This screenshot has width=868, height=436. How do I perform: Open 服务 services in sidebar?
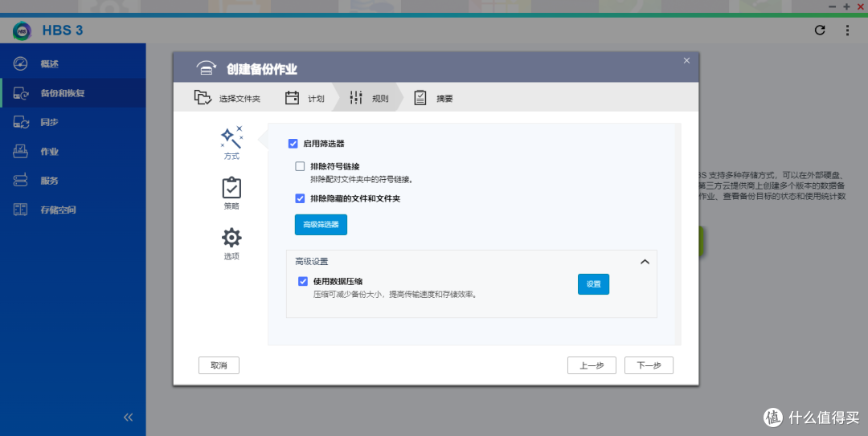coord(72,181)
